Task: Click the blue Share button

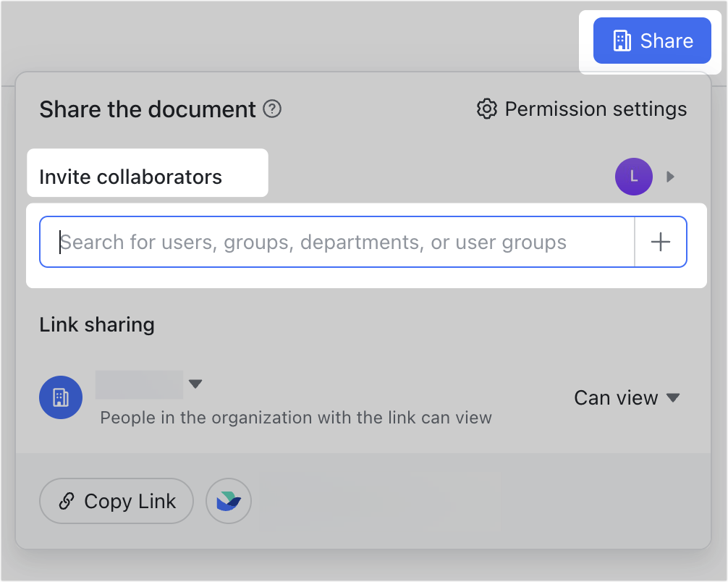Action: [x=652, y=41]
